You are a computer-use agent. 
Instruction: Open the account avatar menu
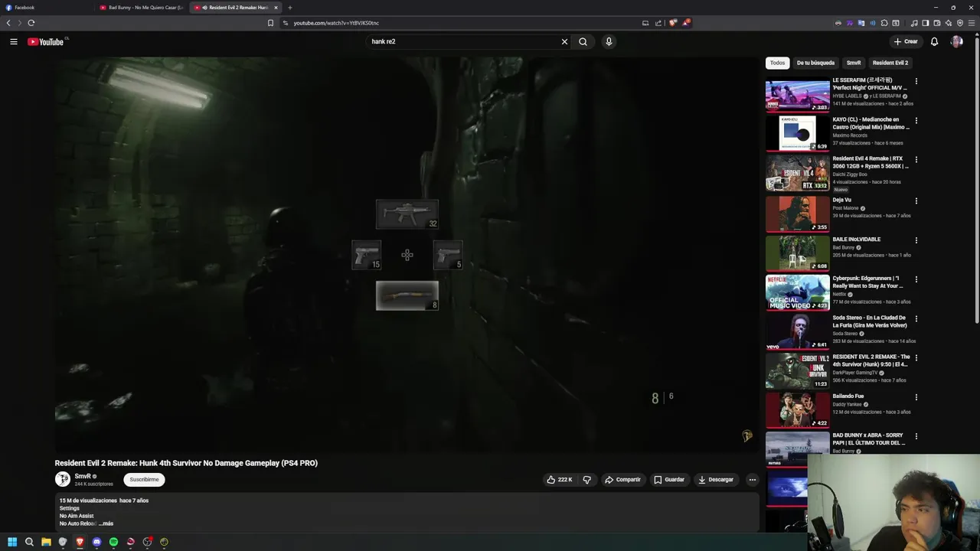[956, 41]
